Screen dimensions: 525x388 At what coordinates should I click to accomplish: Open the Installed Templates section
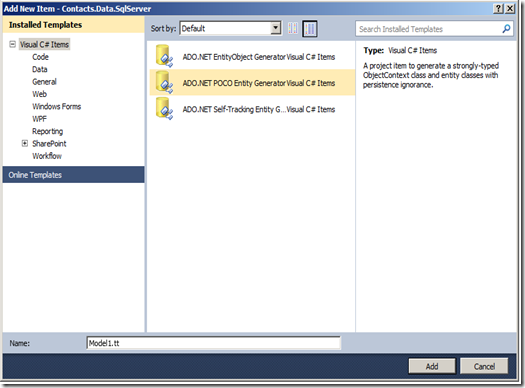[x=73, y=25]
